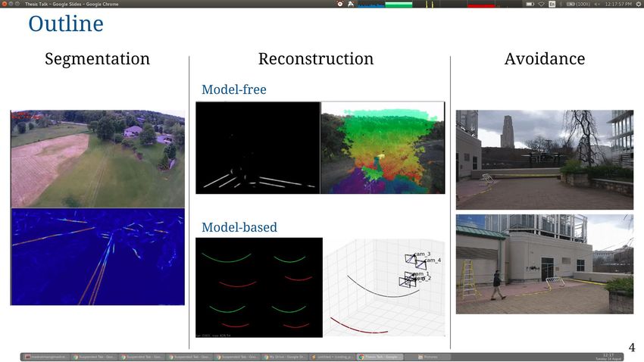This screenshot has height=362, width=644.
Task: Open the system settings gear menu
Action: tap(639, 4)
